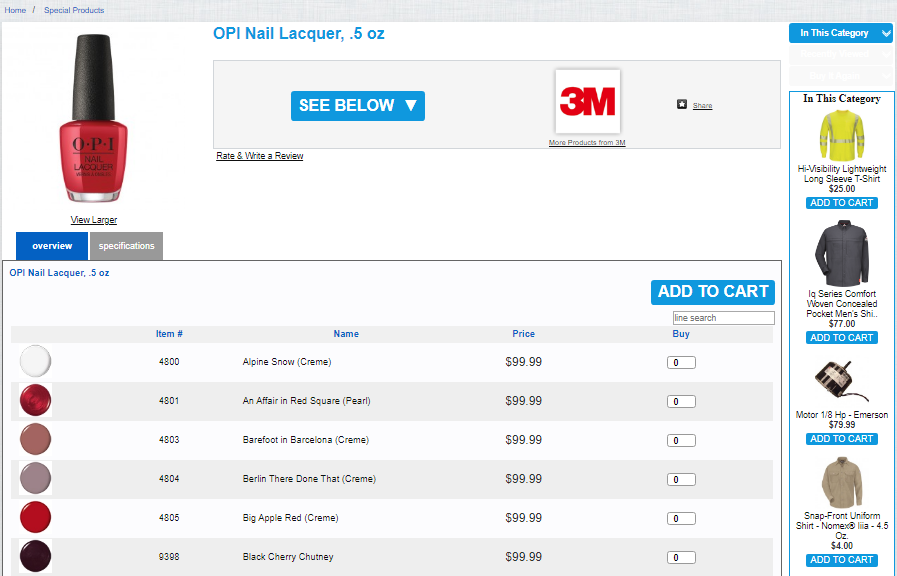Click Hi-Visibility Lightweight Long Sleeve T-Shirt title
The image size is (897, 576).
tap(842, 174)
